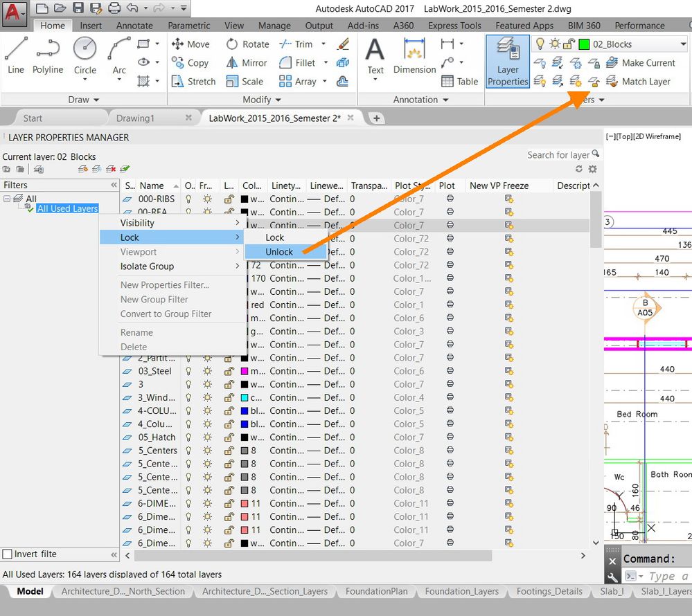Screen dimensions: 692x616
Task: Select the Rotate tool
Action: tap(247, 44)
